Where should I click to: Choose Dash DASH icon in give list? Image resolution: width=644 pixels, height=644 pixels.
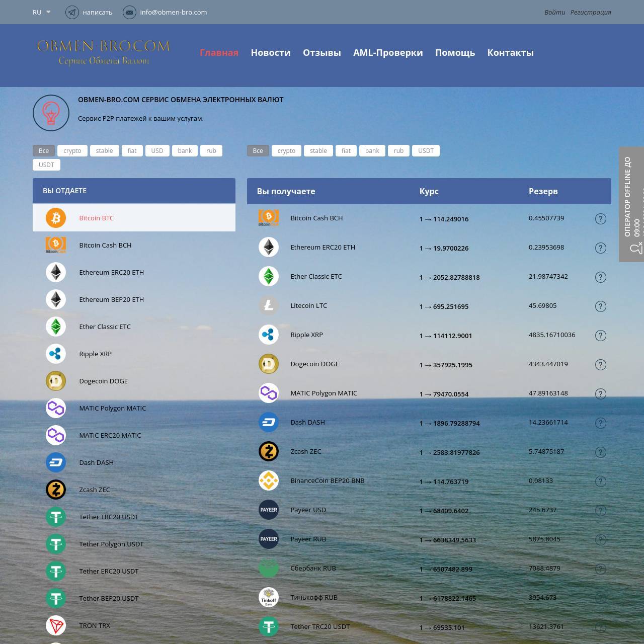tap(56, 462)
